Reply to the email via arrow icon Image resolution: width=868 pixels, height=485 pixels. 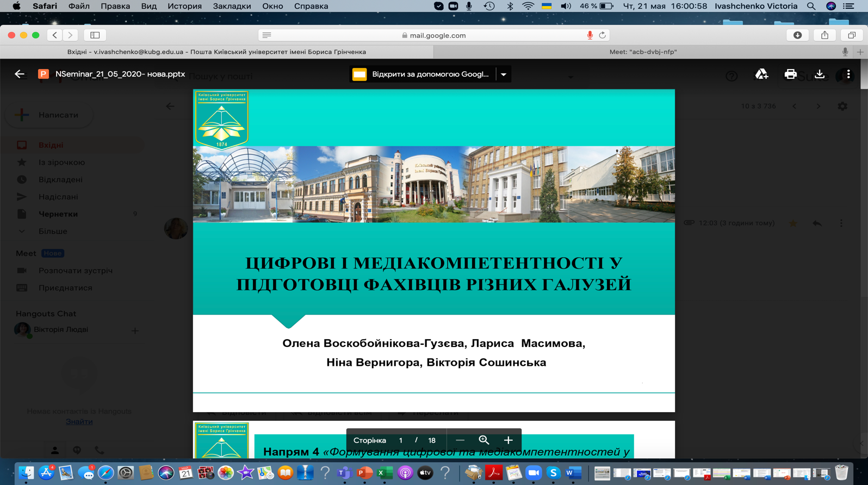[x=817, y=223]
